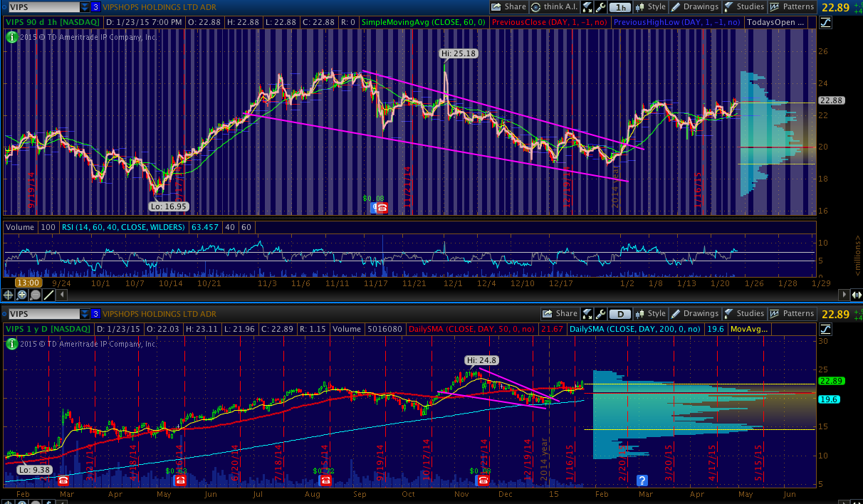Click the D timeframe button on lower chart
The width and height of the screenshot is (863, 504).
(x=620, y=314)
